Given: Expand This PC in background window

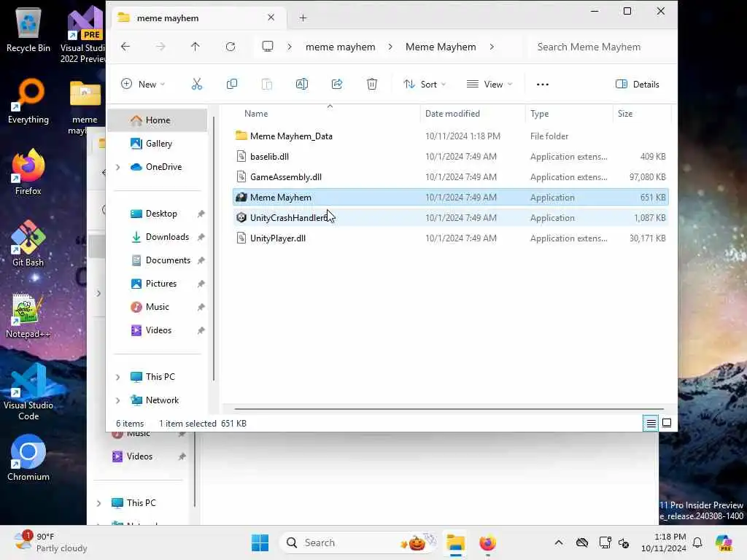Looking at the screenshot, I should [x=98, y=503].
